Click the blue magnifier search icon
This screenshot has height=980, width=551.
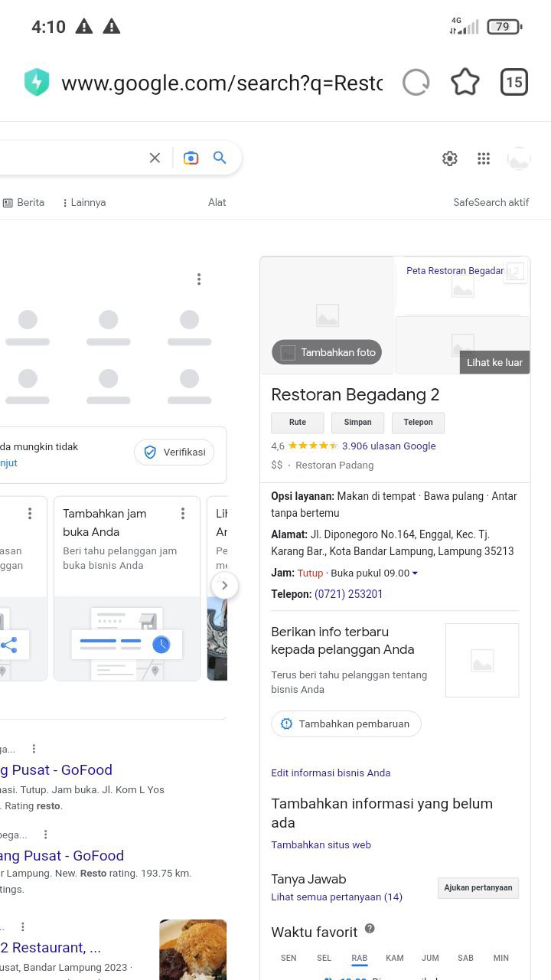[220, 158]
